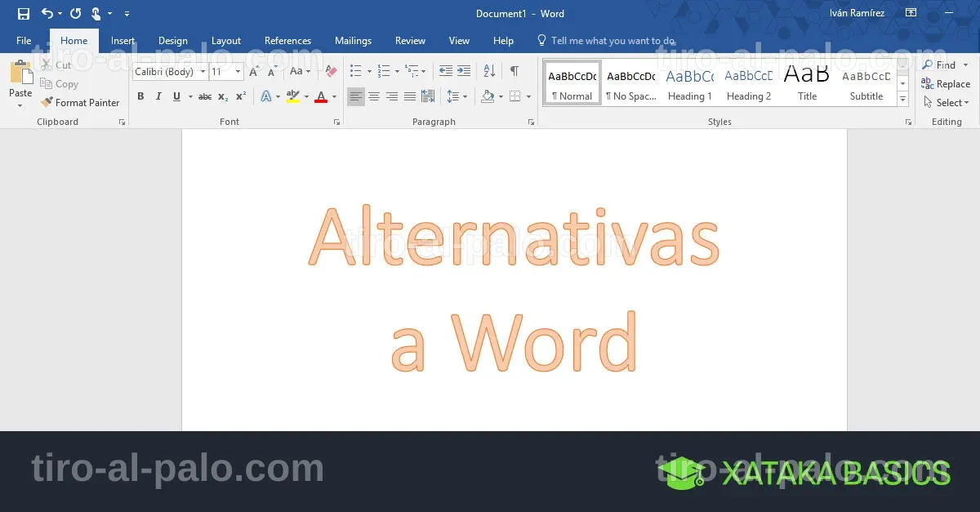The width and height of the screenshot is (980, 512).
Task: Click the Distributed/columns alignment icon
Action: [428, 96]
